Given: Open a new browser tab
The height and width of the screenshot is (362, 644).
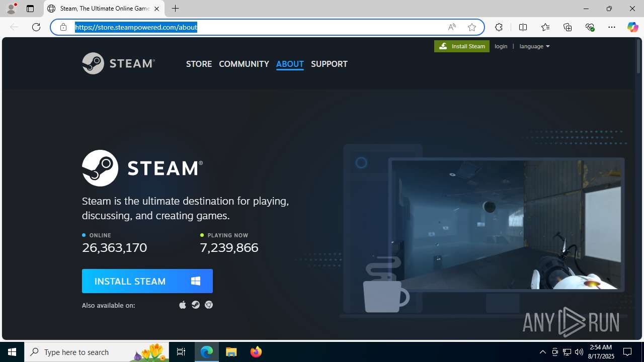Looking at the screenshot, I should tap(176, 9).
